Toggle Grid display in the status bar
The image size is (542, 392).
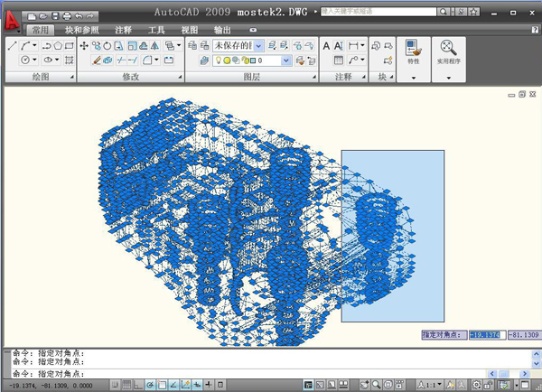click(x=127, y=385)
